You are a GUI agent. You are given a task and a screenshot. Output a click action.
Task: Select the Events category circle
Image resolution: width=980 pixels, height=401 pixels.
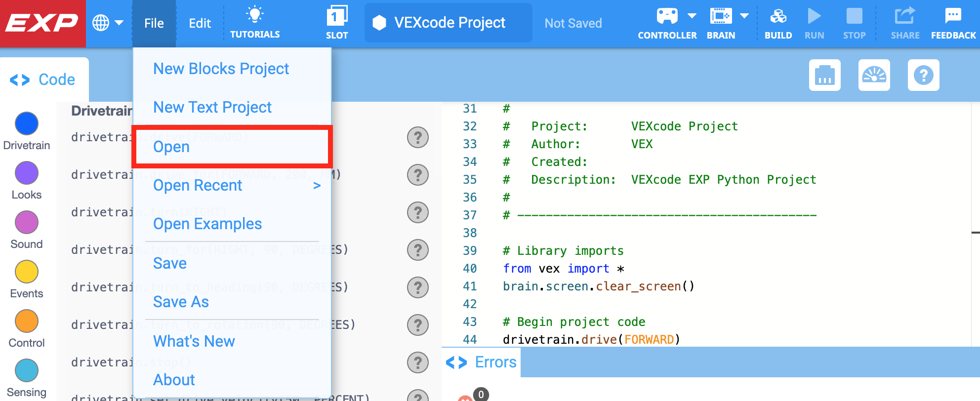coord(27,272)
